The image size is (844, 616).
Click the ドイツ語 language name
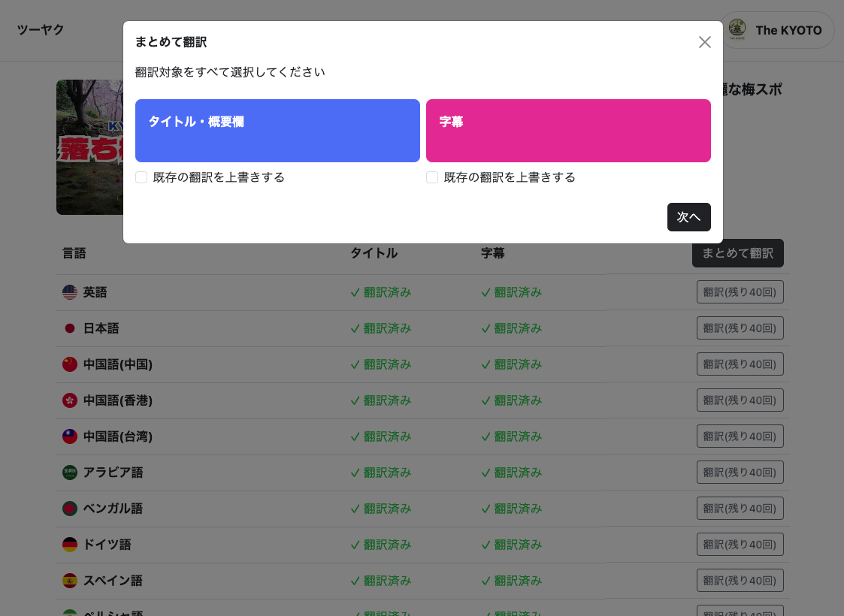[107, 545]
